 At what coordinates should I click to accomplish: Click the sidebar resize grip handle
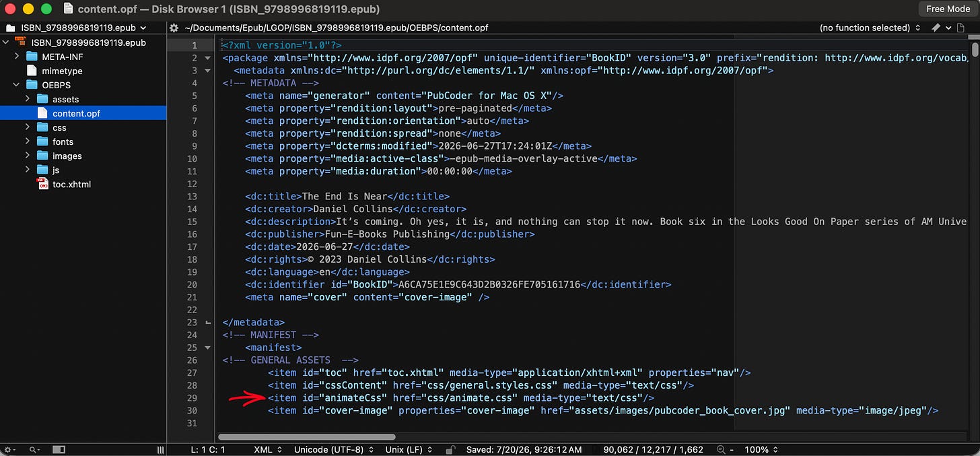(160, 449)
